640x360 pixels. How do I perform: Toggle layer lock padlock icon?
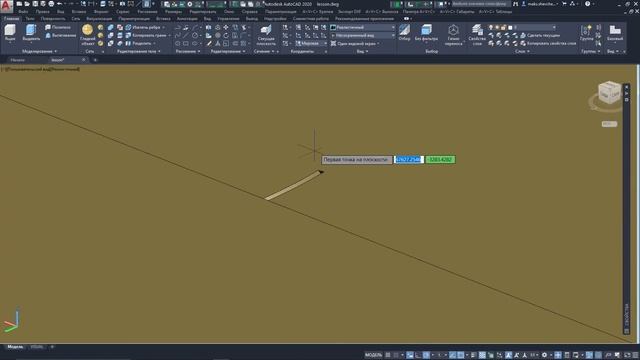(x=503, y=27)
